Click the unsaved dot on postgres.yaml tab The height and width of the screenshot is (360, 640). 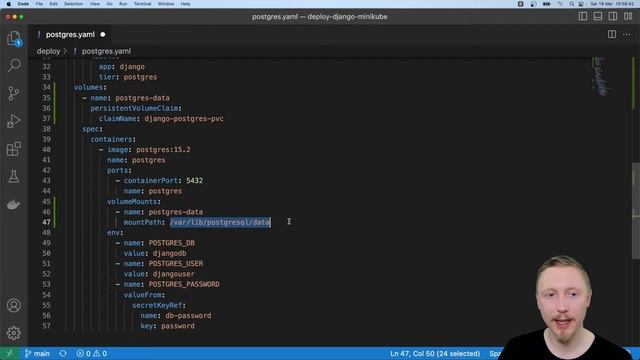click(103, 35)
